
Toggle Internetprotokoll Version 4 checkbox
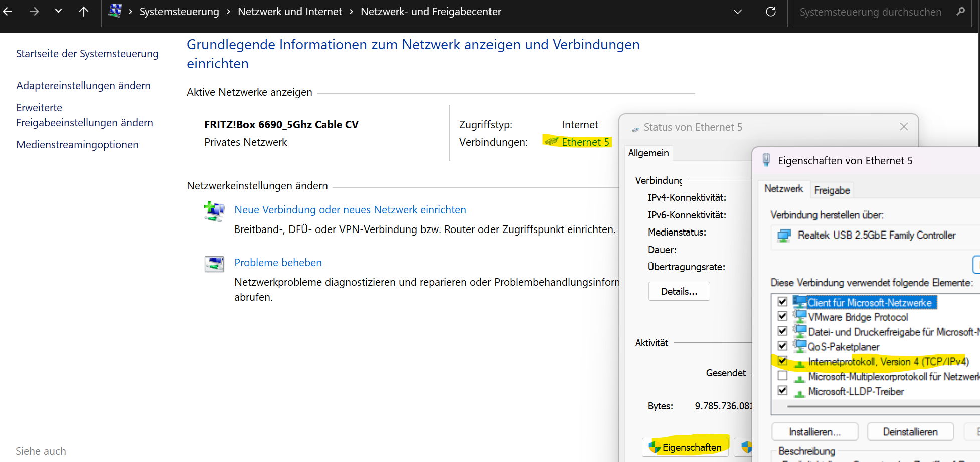point(782,361)
